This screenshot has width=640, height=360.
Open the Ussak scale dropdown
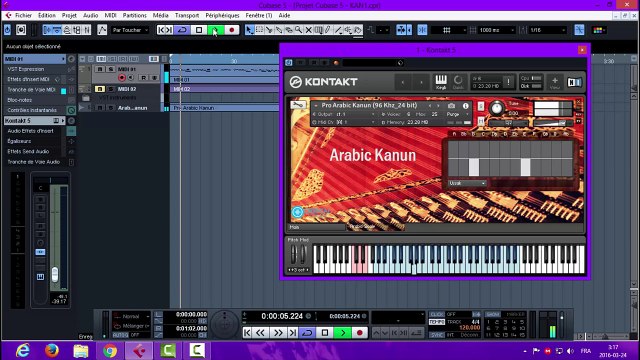[x=467, y=183]
